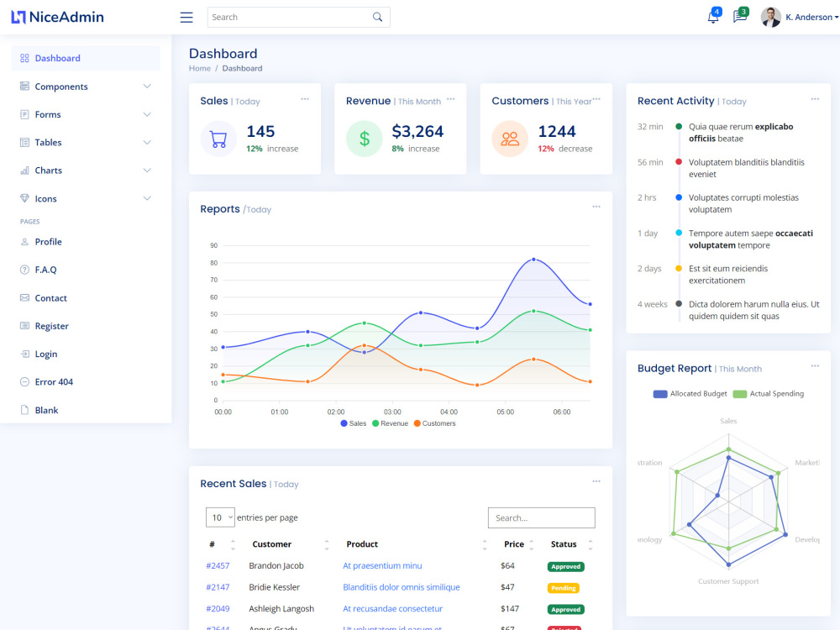
Task: Click K. Anderson profile avatar
Action: 770,17
